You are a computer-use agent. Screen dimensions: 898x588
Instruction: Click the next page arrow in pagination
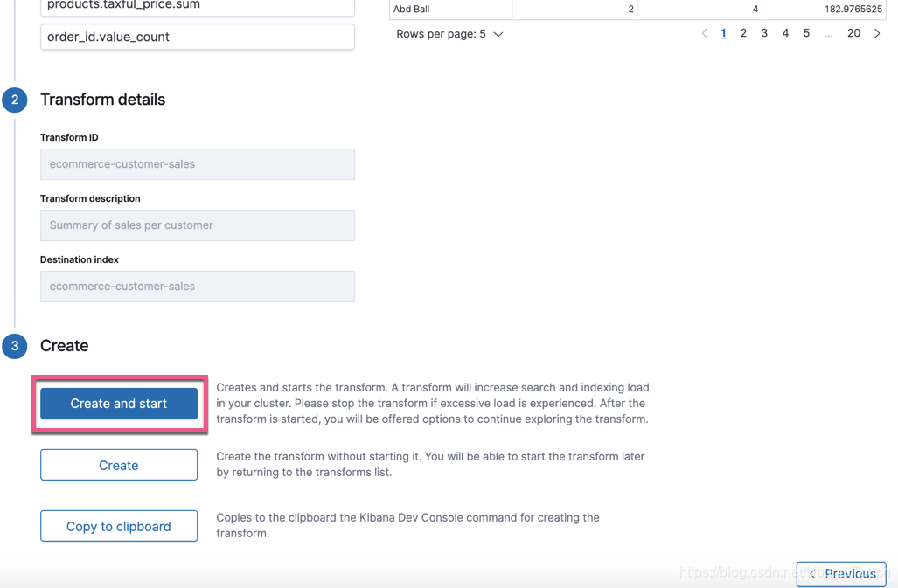[878, 33]
